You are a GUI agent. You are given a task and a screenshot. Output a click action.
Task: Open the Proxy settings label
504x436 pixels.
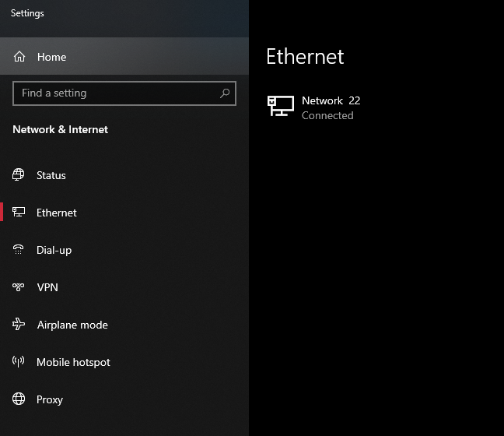click(50, 399)
